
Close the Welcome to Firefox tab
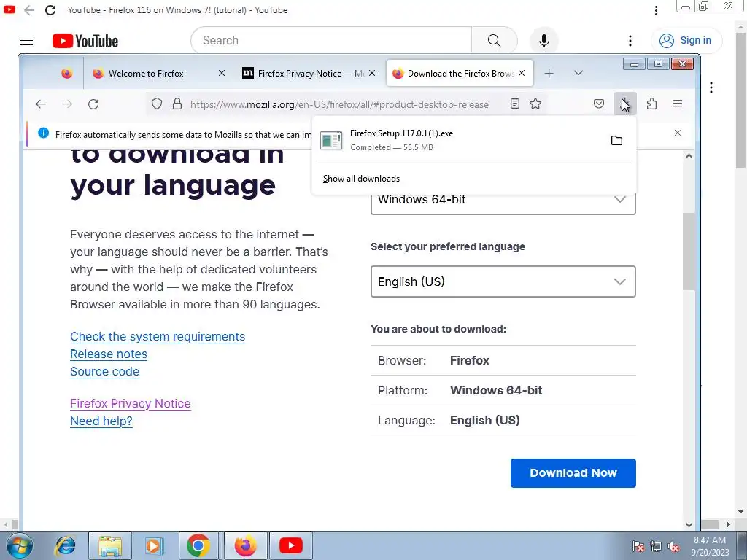tap(222, 74)
